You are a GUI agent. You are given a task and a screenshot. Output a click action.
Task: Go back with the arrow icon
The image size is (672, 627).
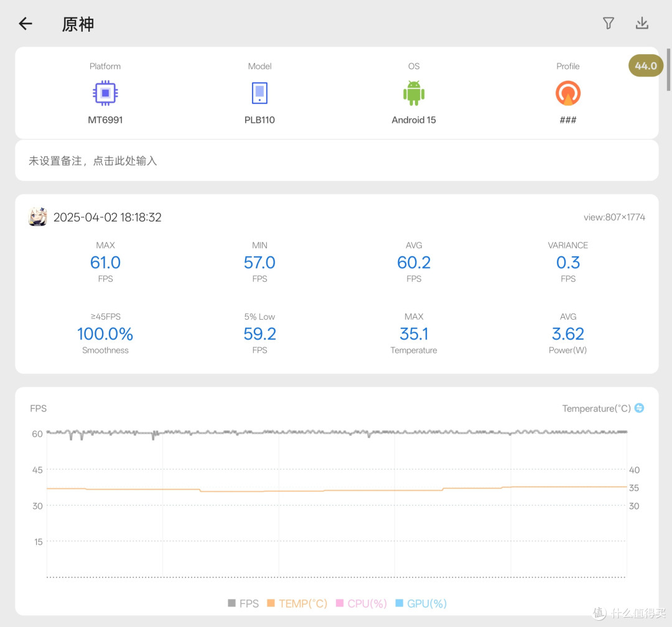26,24
